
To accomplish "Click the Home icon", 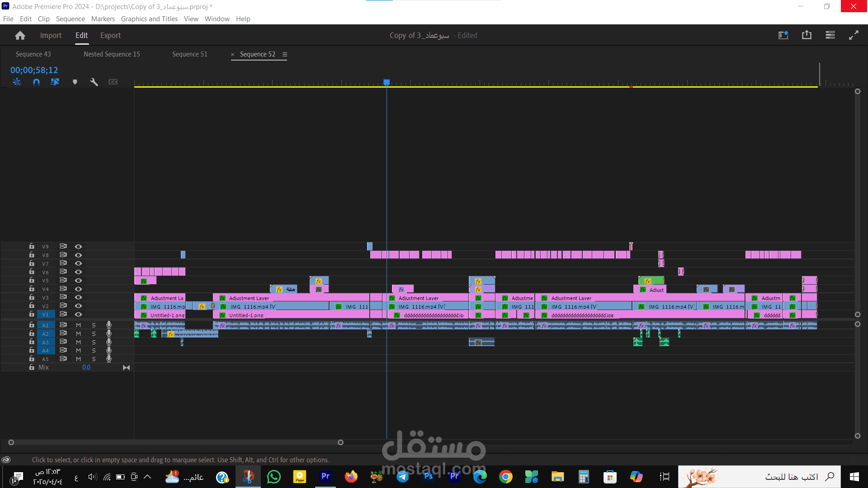I will pyautogui.click(x=20, y=35).
